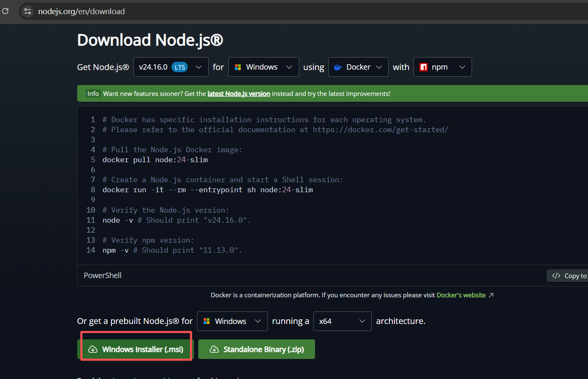Click the cloud download icon on Windows Installer
Image resolution: width=588 pixels, height=379 pixels.
93,349
